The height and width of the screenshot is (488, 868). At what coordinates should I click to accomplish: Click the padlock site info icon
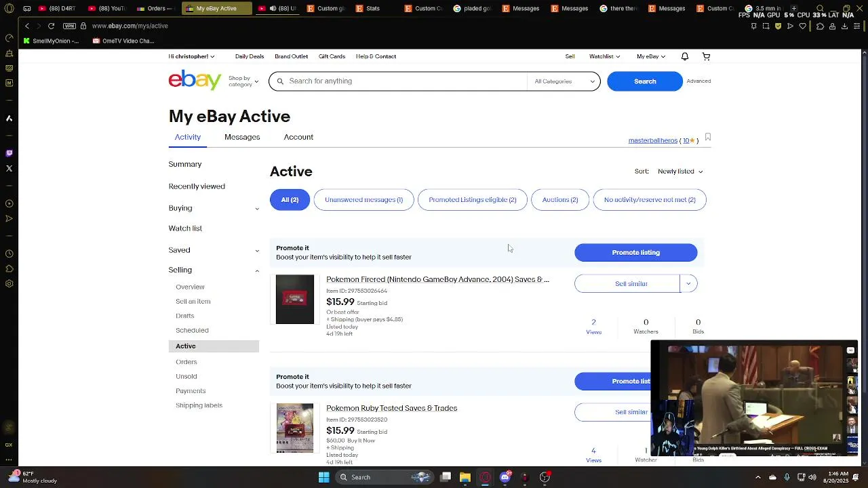click(83, 26)
